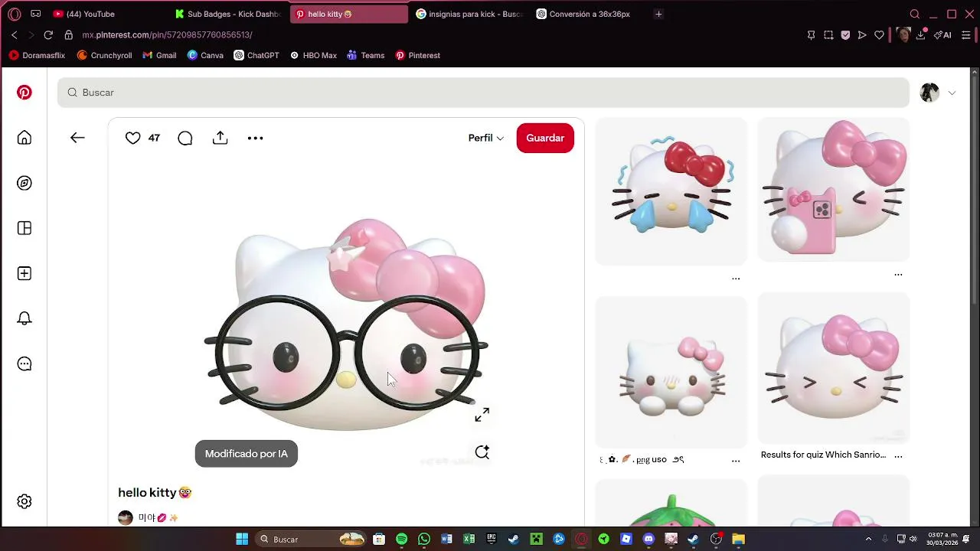The height and width of the screenshot is (551, 980).
Task: Open the pin author's profile avatar
Action: 126,518
